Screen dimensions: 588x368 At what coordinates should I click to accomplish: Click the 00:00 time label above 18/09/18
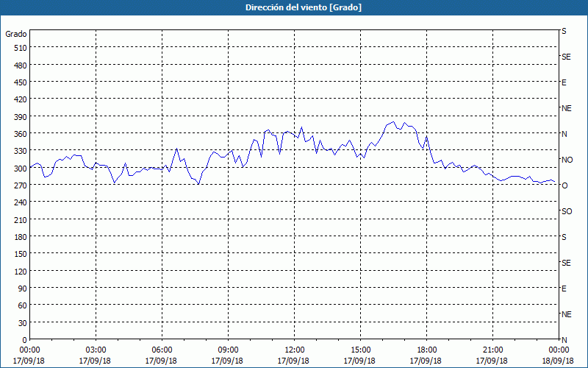[559, 350]
